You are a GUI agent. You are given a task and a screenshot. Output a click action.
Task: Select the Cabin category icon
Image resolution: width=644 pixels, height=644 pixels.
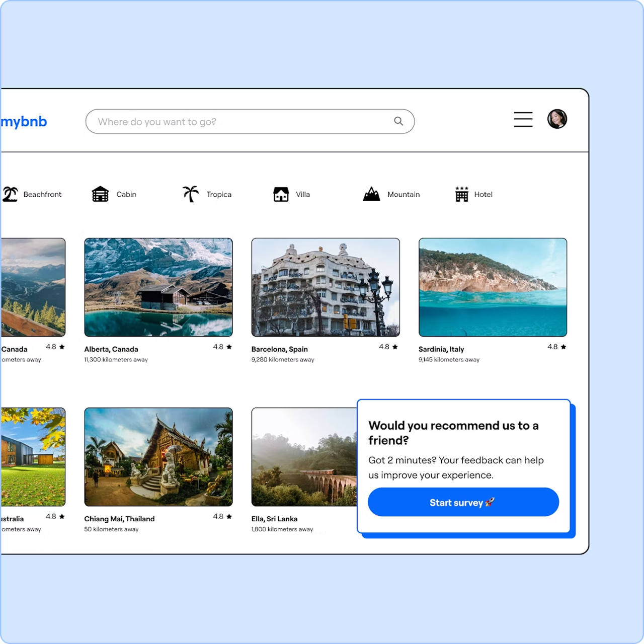(x=100, y=194)
